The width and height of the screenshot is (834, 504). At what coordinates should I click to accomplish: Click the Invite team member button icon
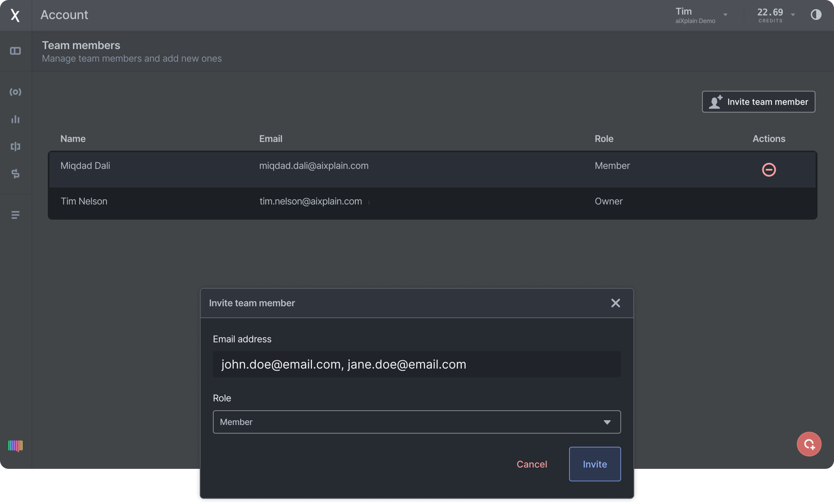click(715, 101)
